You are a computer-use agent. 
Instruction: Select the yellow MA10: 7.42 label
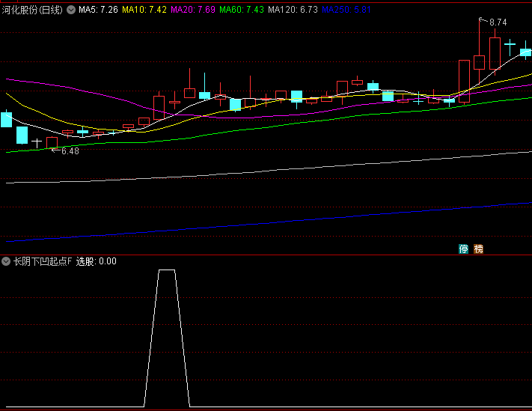click(x=144, y=10)
